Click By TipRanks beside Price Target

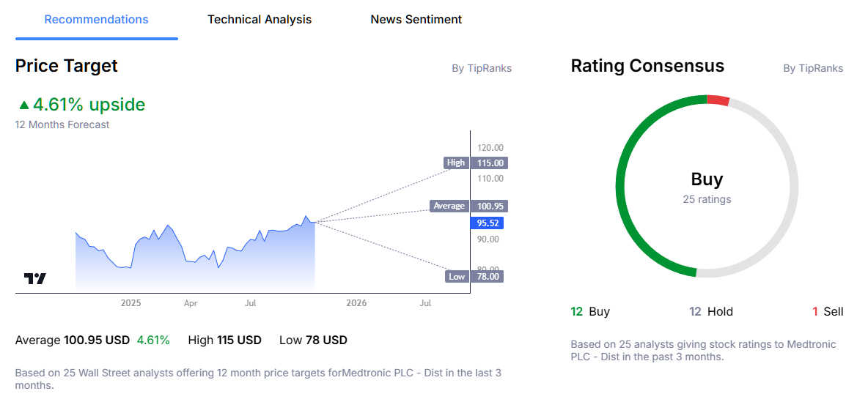click(x=481, y=68)
